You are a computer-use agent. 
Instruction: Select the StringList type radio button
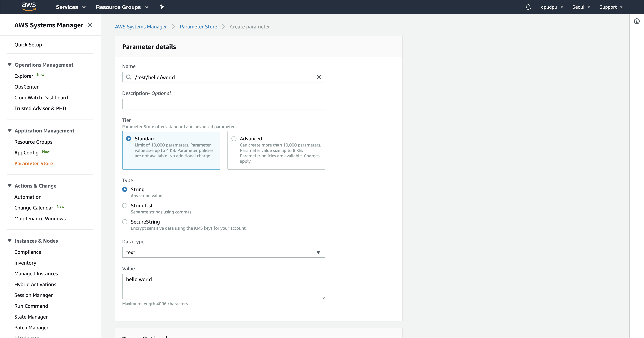[125, 206]
